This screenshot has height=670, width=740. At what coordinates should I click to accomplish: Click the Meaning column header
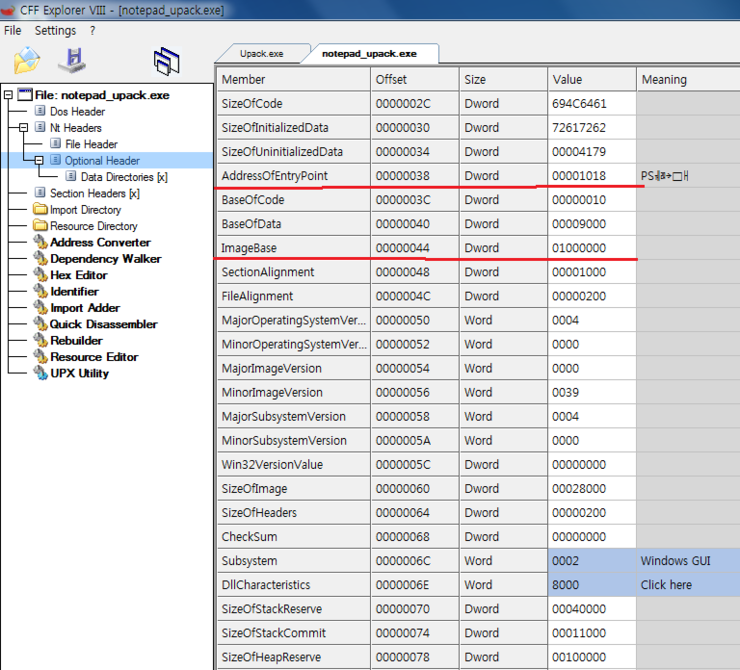click(x=689, y=79)
